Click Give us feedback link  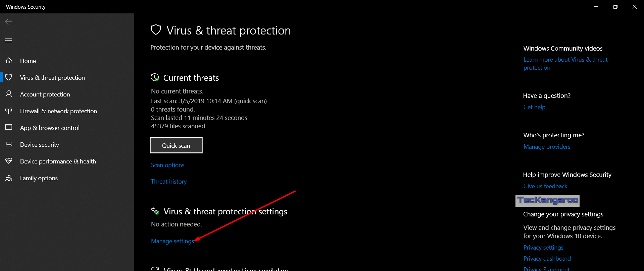click(x=545, y=186)
